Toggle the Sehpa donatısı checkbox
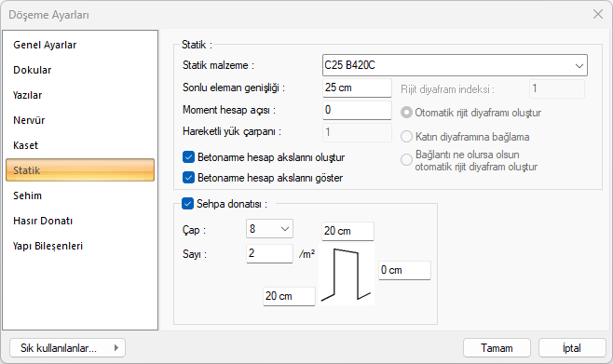The width and height of the screenshot is (613, 364). coord(187,204)
